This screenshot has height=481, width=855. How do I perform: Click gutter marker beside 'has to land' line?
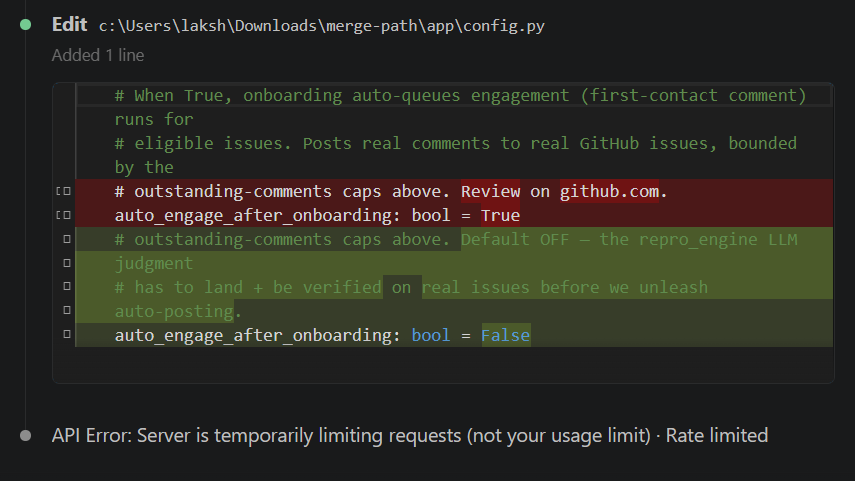(x=67, y=286)
